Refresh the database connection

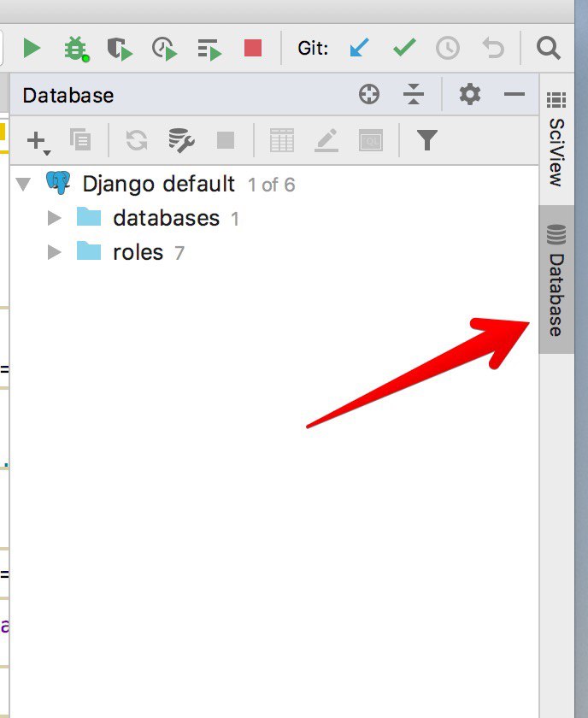click(137, 140)
